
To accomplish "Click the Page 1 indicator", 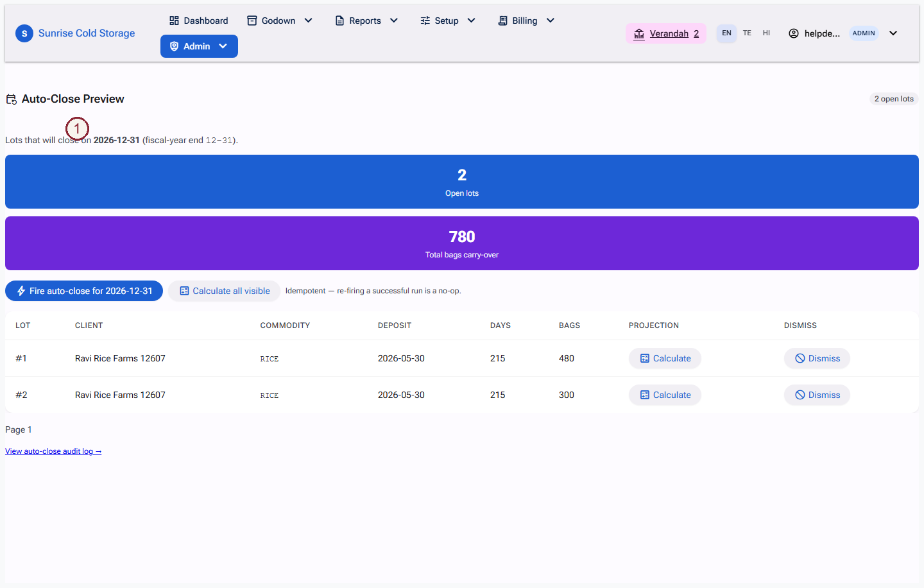I will point(19,429).
